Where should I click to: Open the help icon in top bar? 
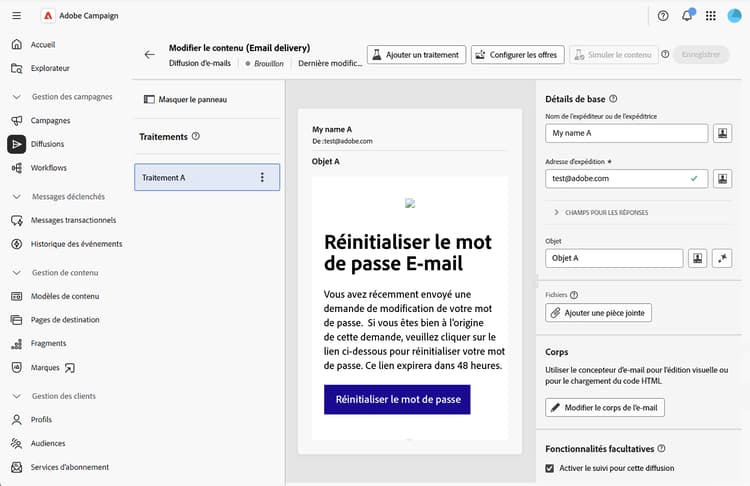[663, 16]
